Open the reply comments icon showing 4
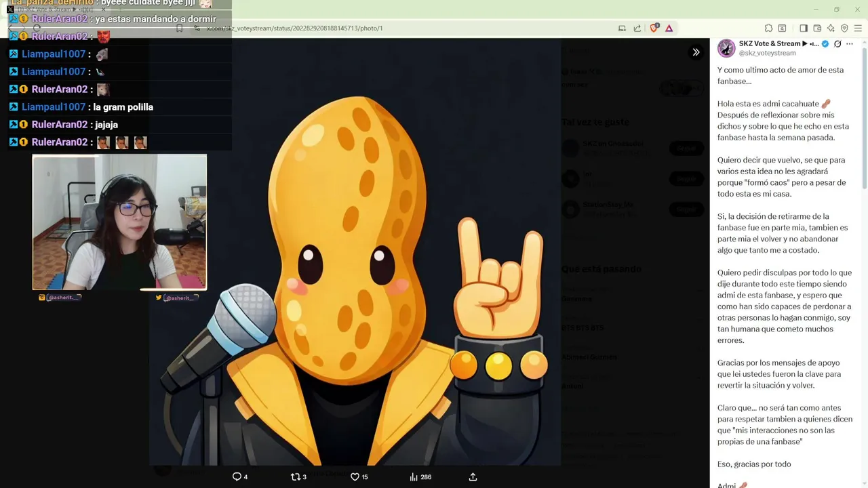Image resolution: width=868 pixels, height=488 pixels. tap(240, 477)
